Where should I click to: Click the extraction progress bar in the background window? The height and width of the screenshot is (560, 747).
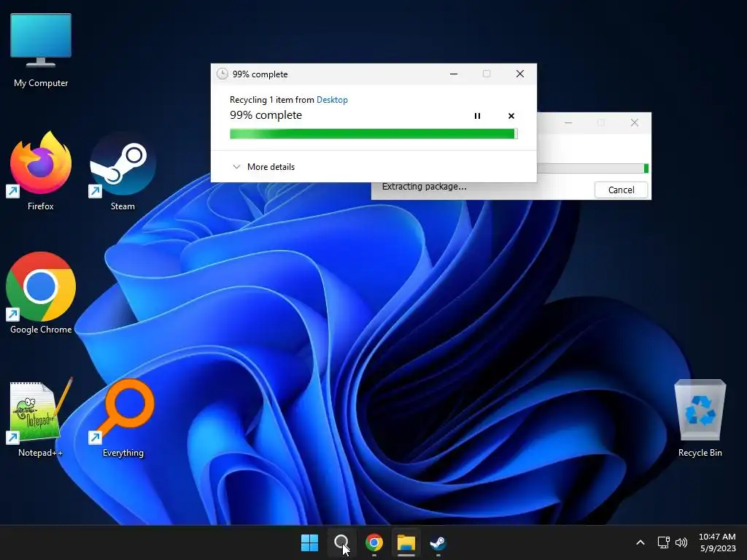[592, 168]
